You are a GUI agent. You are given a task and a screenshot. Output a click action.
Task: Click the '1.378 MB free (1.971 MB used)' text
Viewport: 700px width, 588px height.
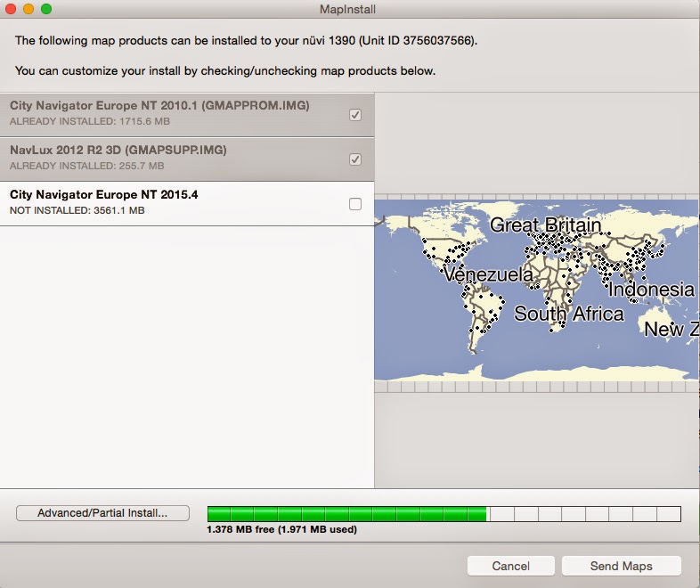pyautogui.click(x=281, y=529)
